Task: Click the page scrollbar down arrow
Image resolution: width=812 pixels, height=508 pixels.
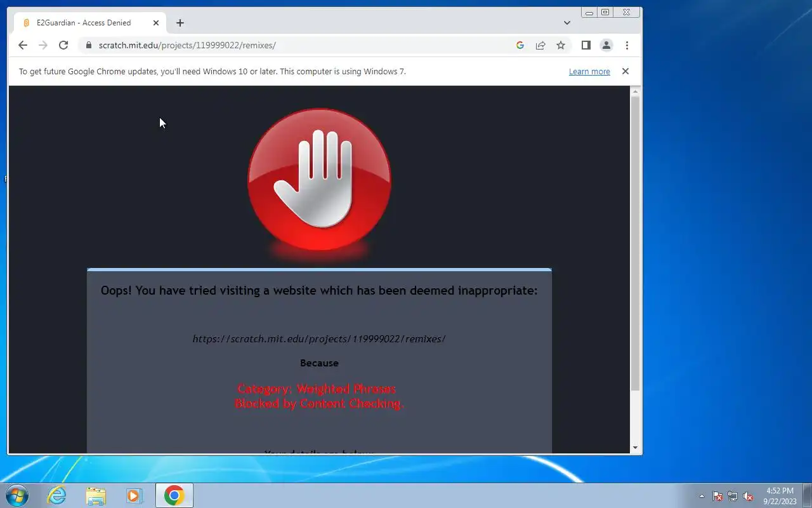Action: tap(636, 448)
